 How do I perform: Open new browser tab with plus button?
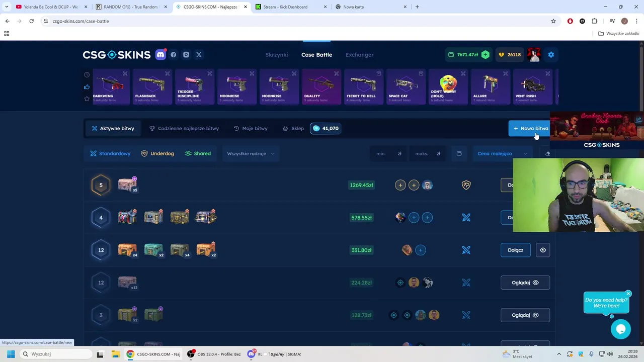click(x=417, y=7)
